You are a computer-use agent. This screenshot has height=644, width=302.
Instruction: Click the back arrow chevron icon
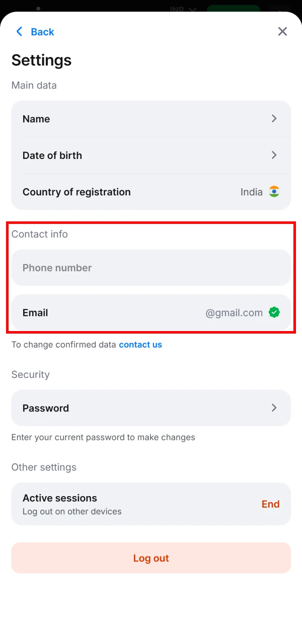(x=19, y=31)
